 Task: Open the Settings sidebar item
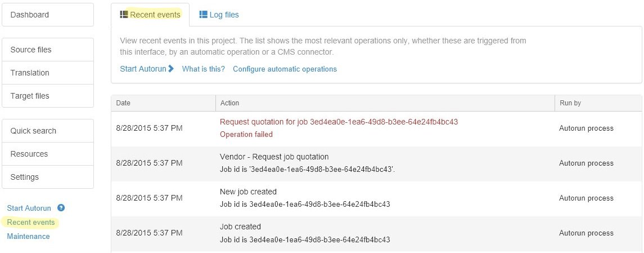pos(48,177)
